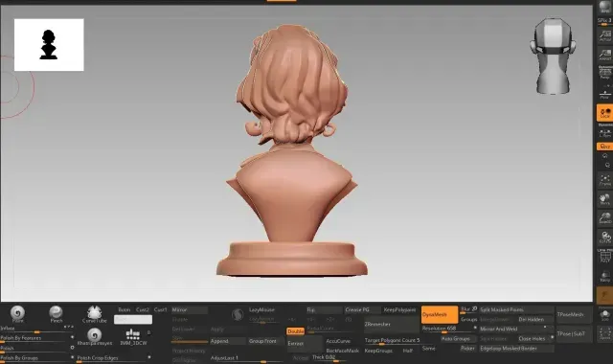Click Edgeloop Masked Border button
Screen dimensions: 613x364
pyautogui.click(x=516, y=348)
